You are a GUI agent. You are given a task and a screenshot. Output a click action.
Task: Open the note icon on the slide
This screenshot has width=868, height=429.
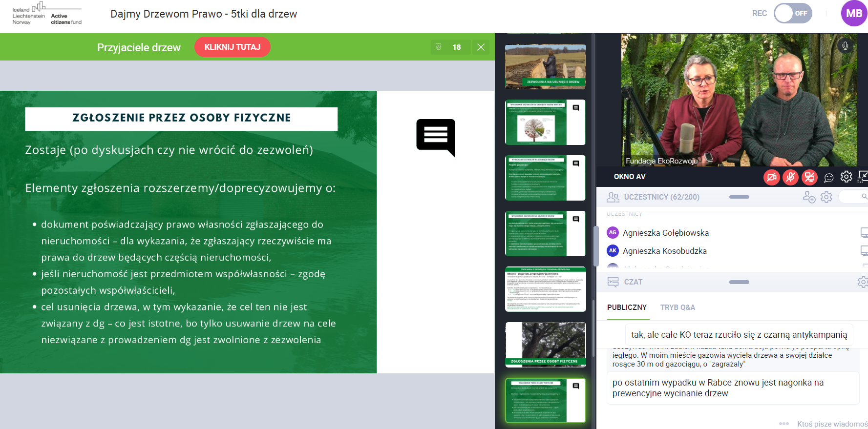435,137
